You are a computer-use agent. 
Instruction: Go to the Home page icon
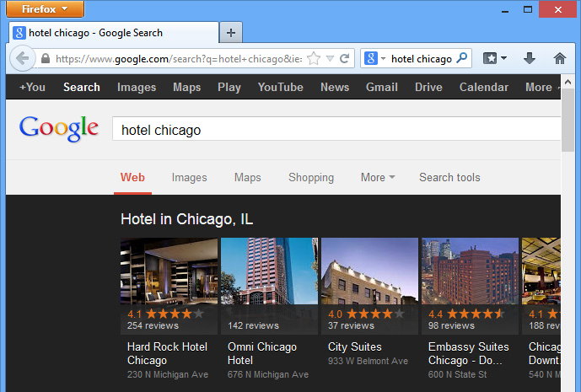560,58
